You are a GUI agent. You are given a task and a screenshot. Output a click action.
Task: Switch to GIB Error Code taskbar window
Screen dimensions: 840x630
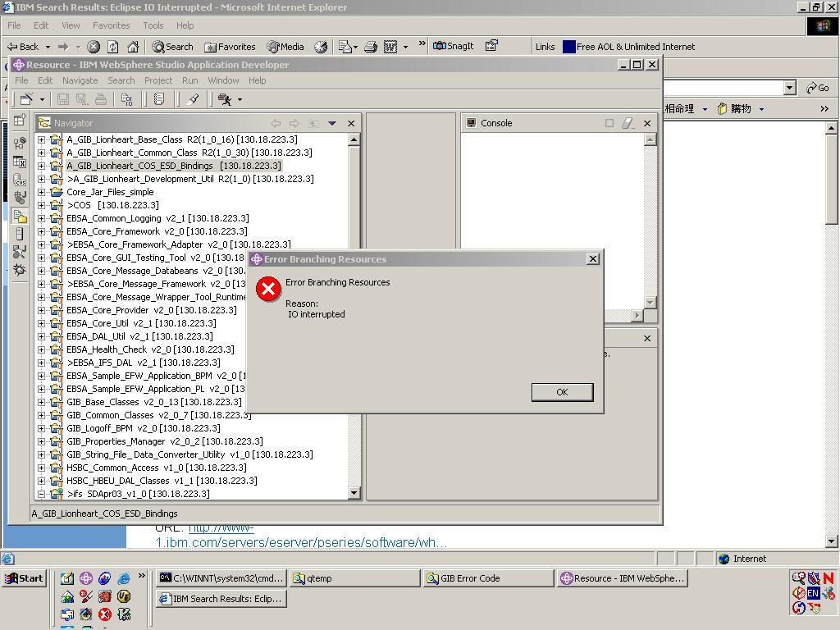[x=488, y=578]
